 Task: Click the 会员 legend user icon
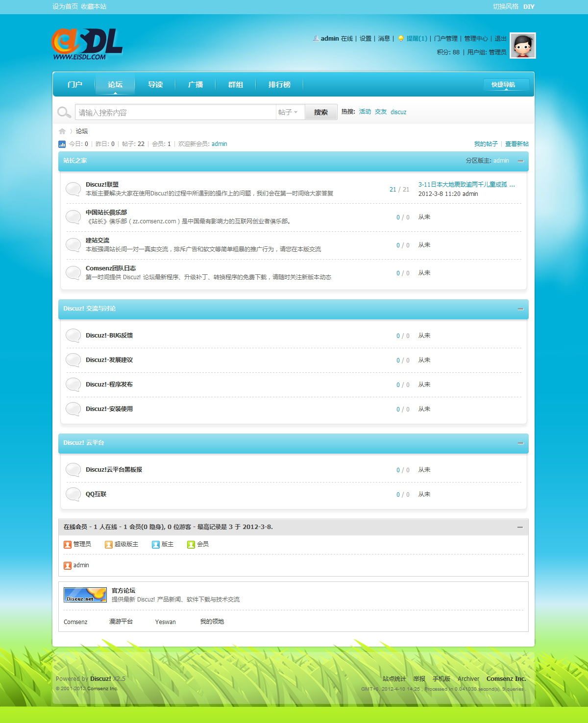pyautogui.click(x=191, y=544)
